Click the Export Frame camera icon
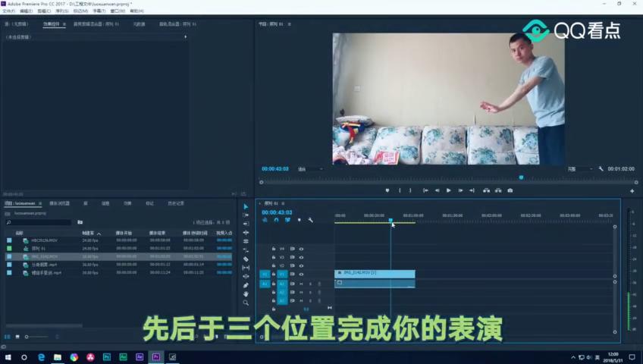Image resolution: width=643 pixels, height=364 pixels. coord(510,190)
